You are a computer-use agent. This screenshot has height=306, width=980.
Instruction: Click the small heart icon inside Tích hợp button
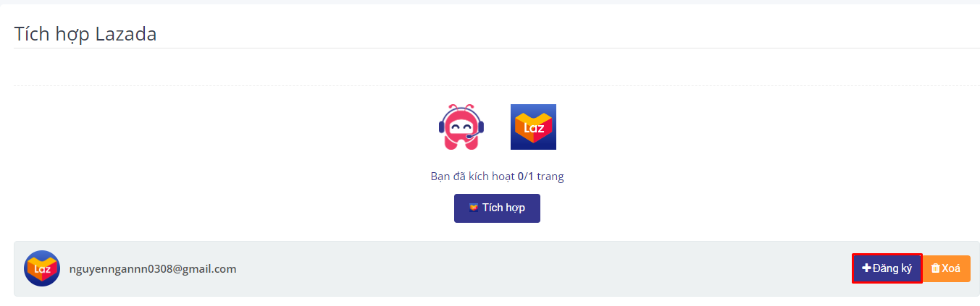coord(474,208)
